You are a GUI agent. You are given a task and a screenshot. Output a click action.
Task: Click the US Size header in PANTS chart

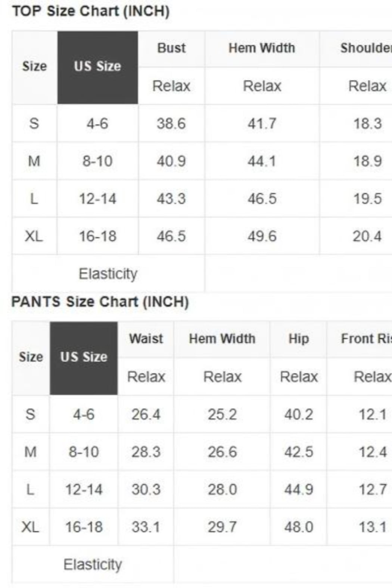84,358
